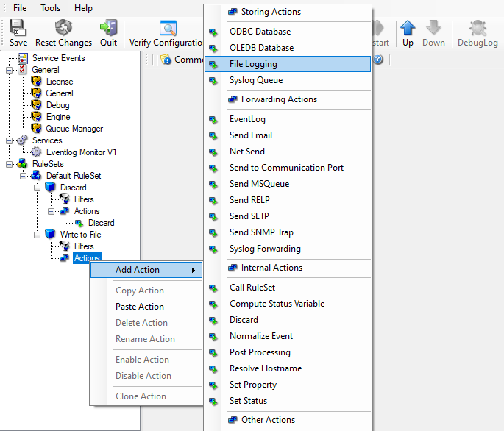Click the Verify Configuration icon
Viewport: 504px width, 431px height.
coord(168,29)
